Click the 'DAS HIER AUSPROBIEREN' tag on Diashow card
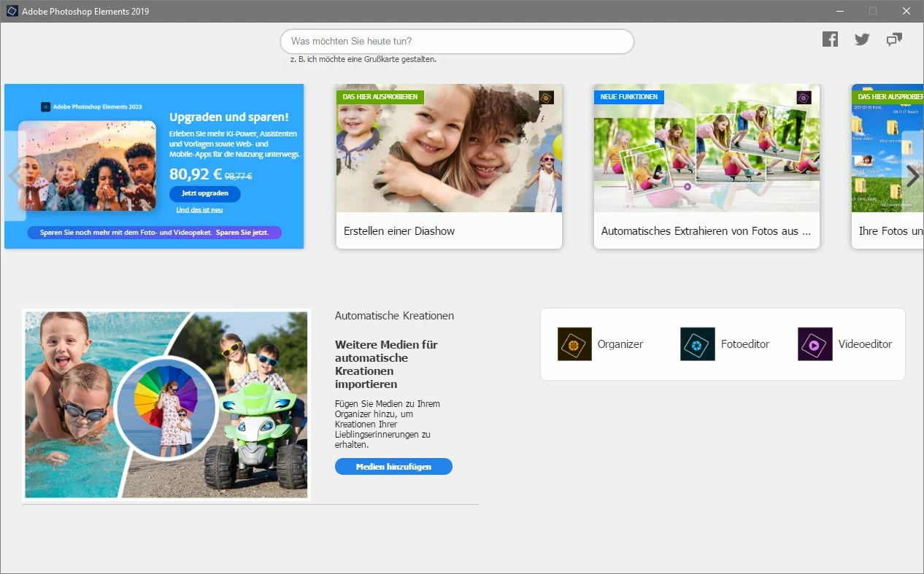This screenshot has width=924, height=574. (380, 97)
